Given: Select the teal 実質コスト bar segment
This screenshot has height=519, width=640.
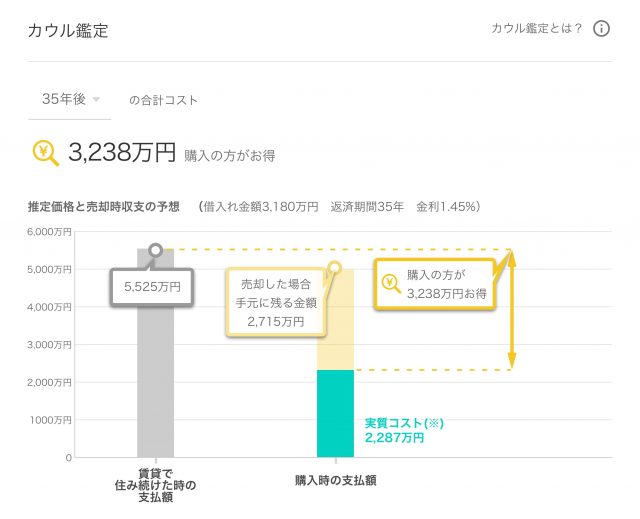Looking at the screenshot, I should tap(335, 413).
